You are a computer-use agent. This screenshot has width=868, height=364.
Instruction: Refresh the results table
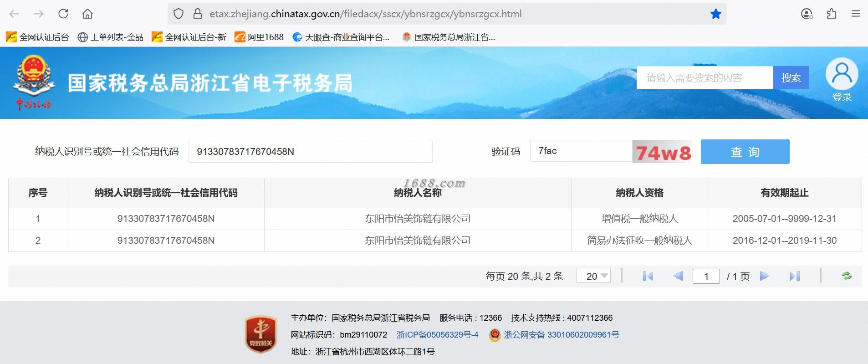(847, 276)
